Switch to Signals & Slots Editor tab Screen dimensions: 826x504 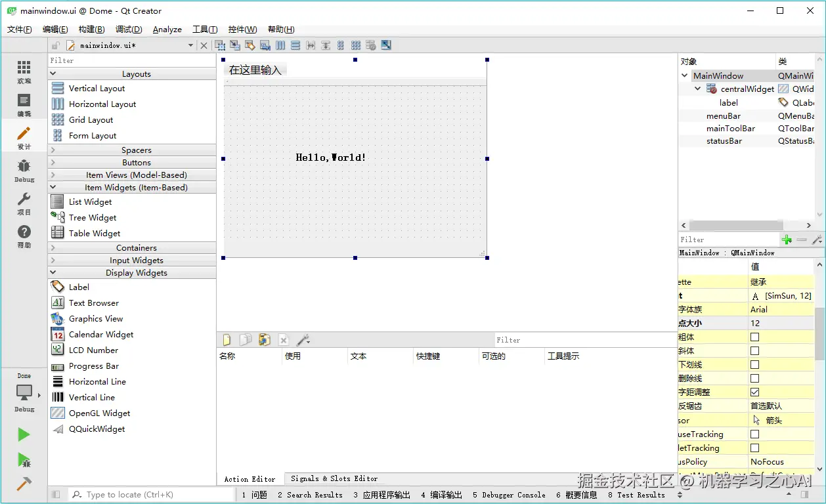pos(334,479)
